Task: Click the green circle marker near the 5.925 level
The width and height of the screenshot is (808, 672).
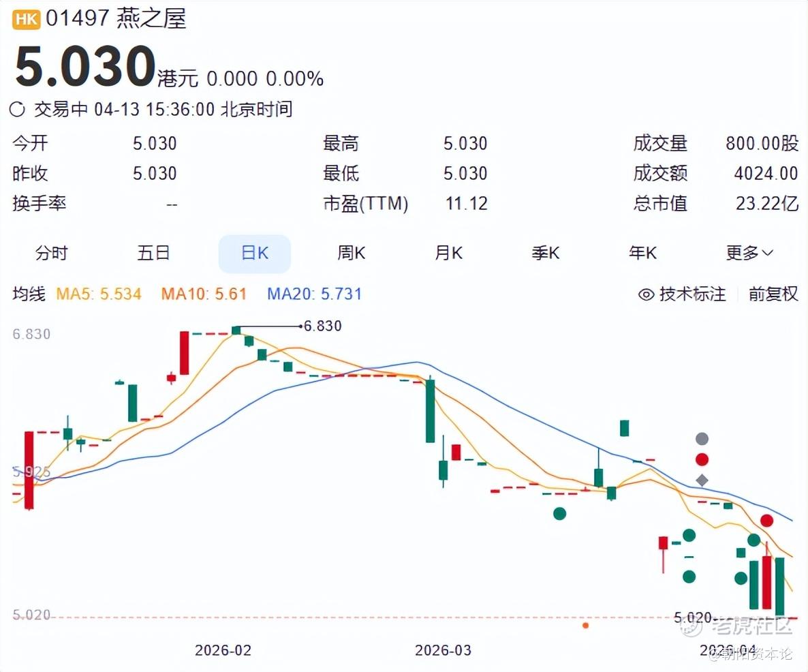Action: [559, 513]
